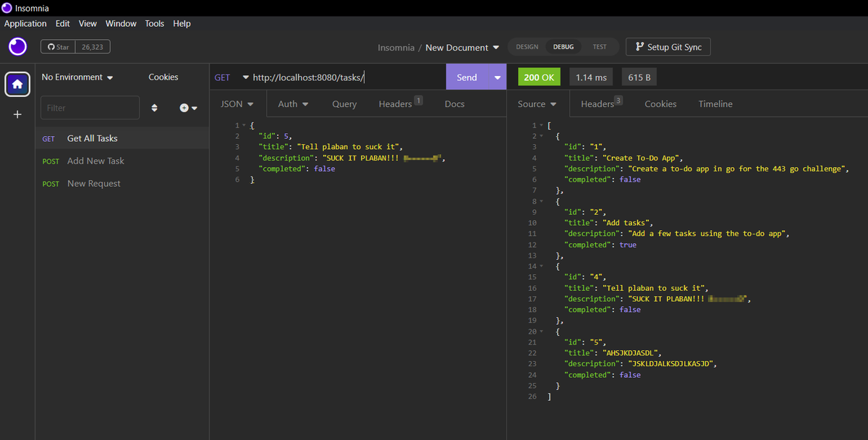
Task: Open Cookies in the sidebar header
Action: point(163,77)
